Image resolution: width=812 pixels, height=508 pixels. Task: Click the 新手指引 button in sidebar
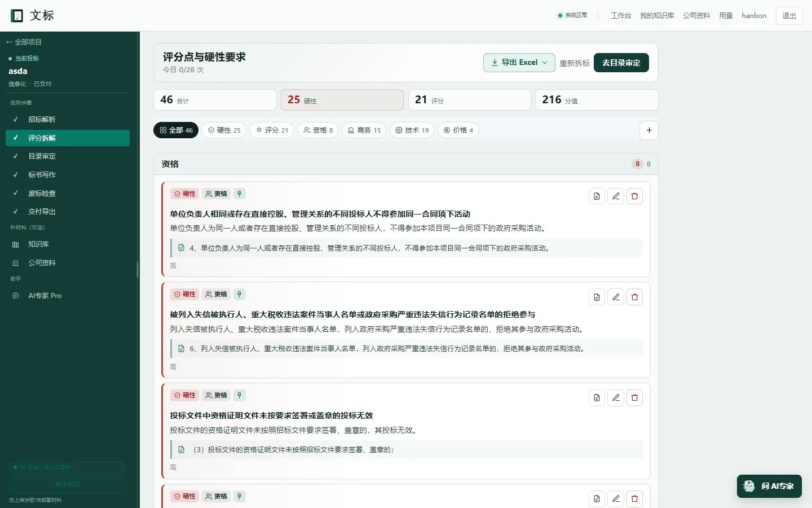click(x=68, y=485)
